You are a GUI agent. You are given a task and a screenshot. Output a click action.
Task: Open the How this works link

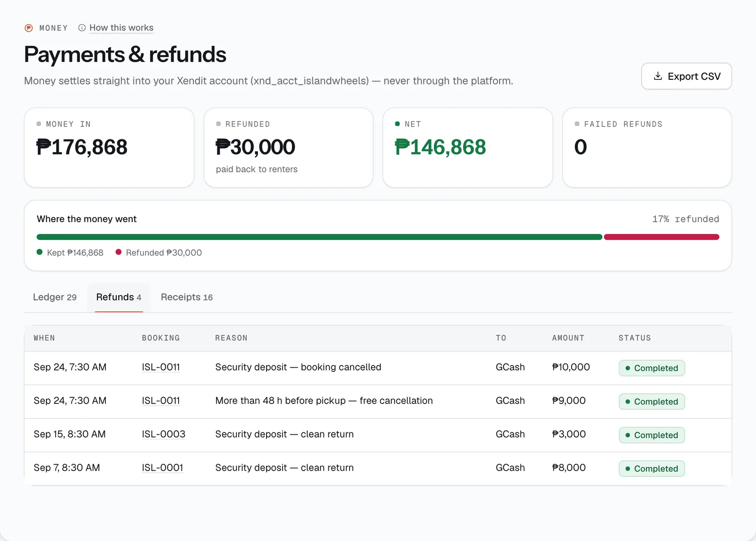(121, 28)
